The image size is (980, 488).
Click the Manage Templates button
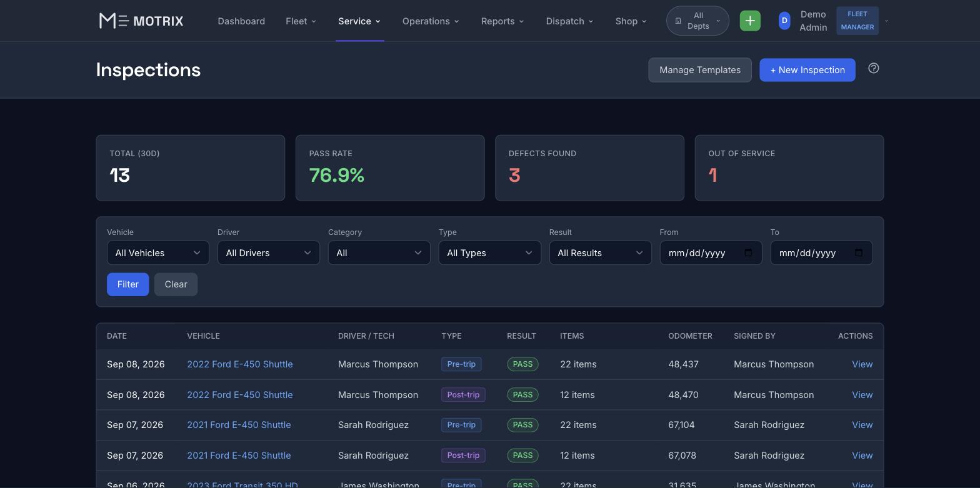tap(700, 70)
